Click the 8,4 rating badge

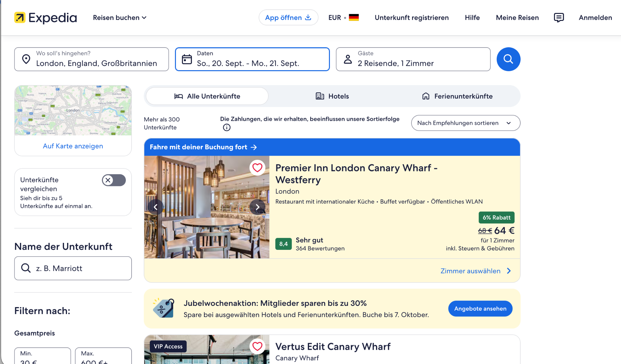[283, 244]
